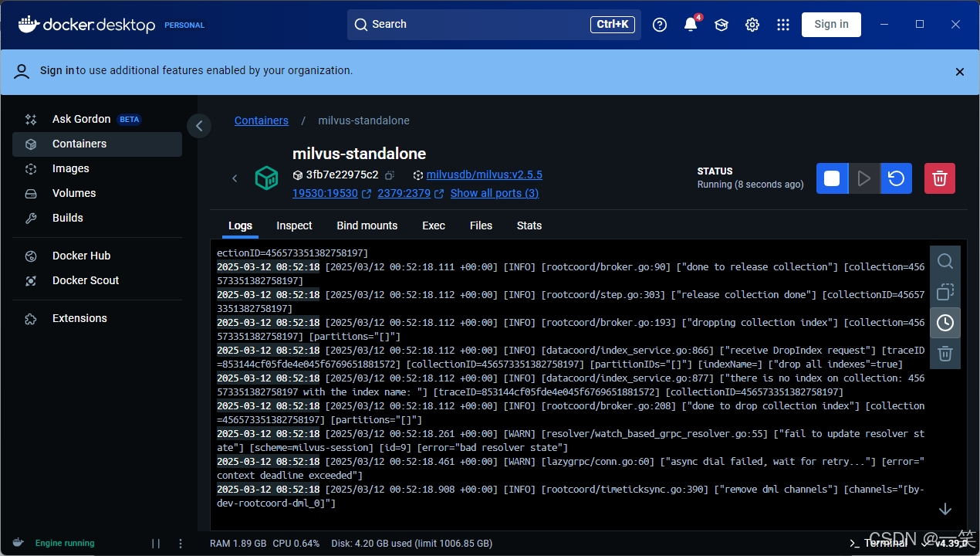Switch to the Logs tab
The height and width of the screenshot is (556, 980).
coord(240,225)
